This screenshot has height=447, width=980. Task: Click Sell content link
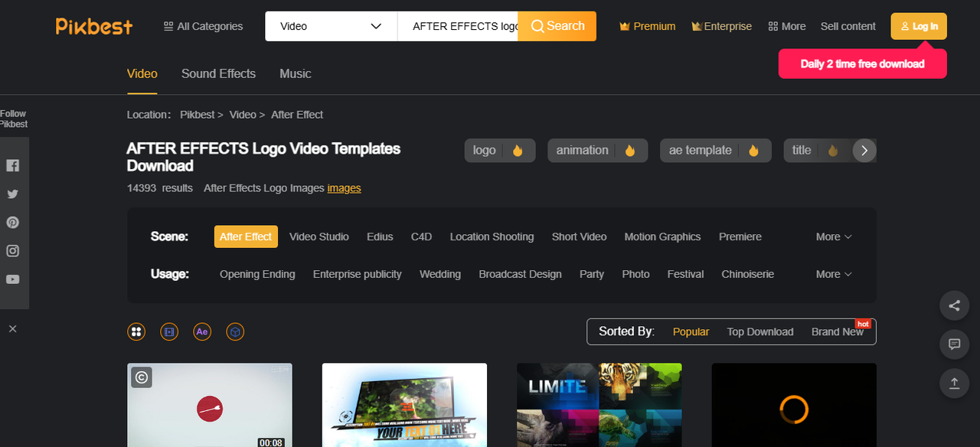pyautogui.click(x=848, y=26)
